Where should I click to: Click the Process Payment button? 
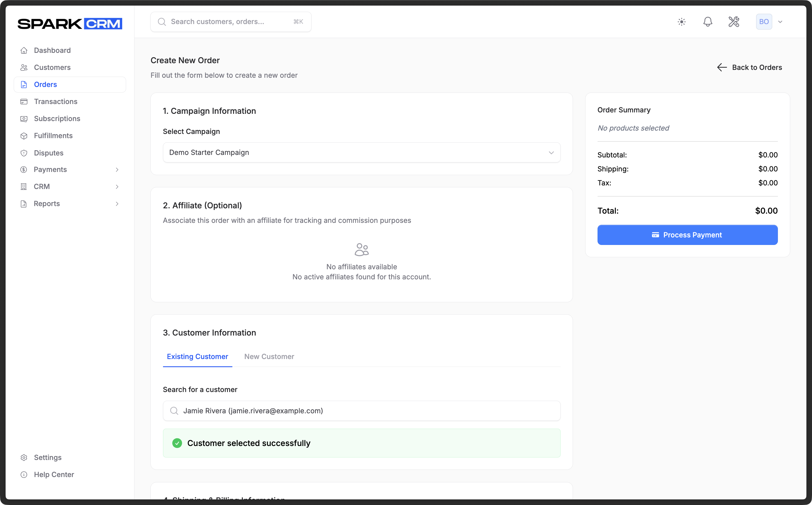point(688,235)
